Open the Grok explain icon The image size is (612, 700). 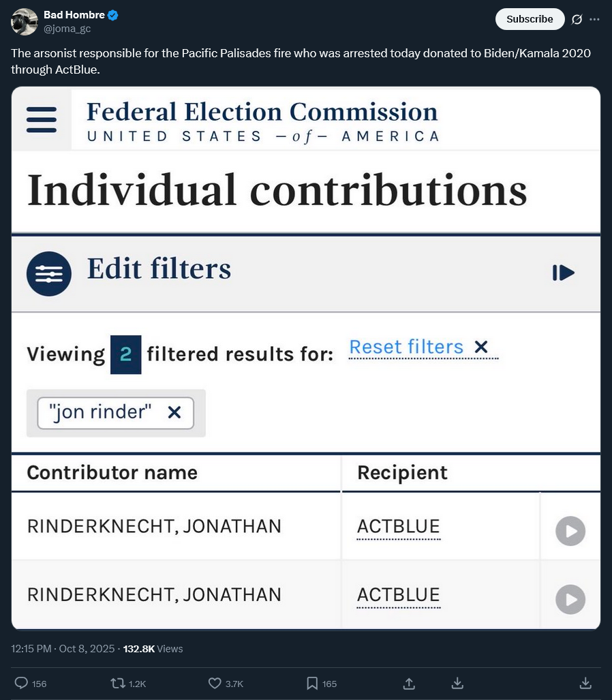[577, 19]
